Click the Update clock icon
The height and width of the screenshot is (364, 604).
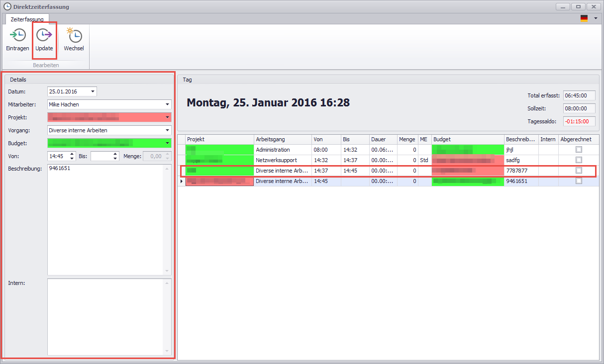coord(44,36)
